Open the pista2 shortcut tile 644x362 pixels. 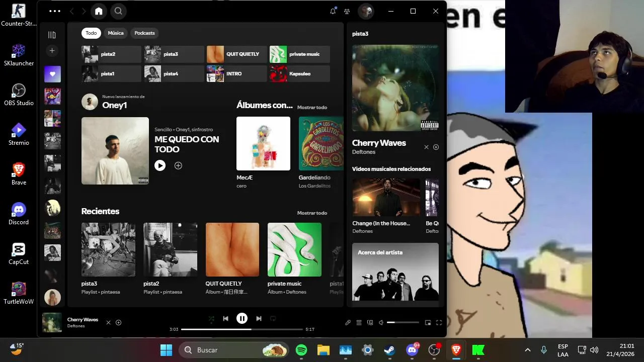click(x=111, y=54)
